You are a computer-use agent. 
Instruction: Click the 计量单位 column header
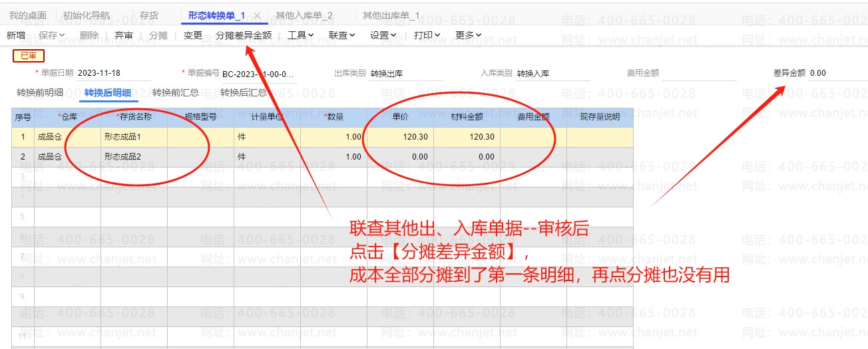coord(267,117)
